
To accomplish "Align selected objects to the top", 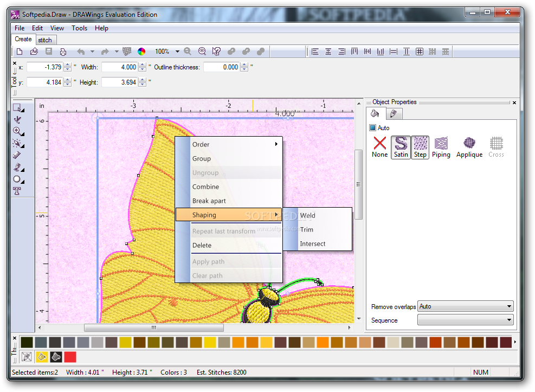I will pos(354,52).
